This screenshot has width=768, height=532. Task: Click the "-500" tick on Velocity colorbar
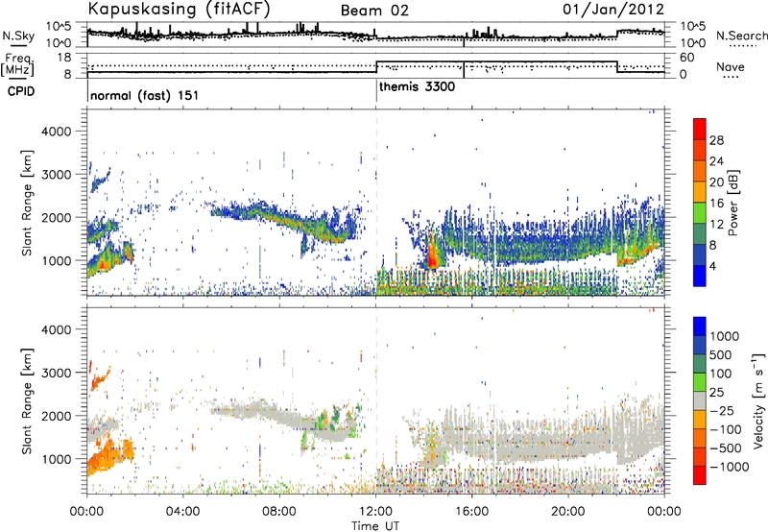pos(725,448)
